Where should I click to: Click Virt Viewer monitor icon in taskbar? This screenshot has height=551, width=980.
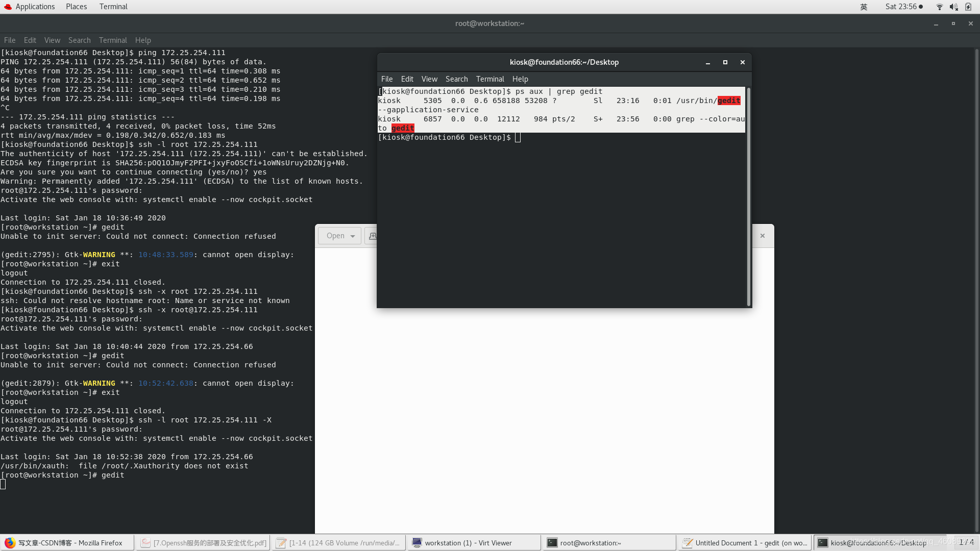(x=417, y=543)
